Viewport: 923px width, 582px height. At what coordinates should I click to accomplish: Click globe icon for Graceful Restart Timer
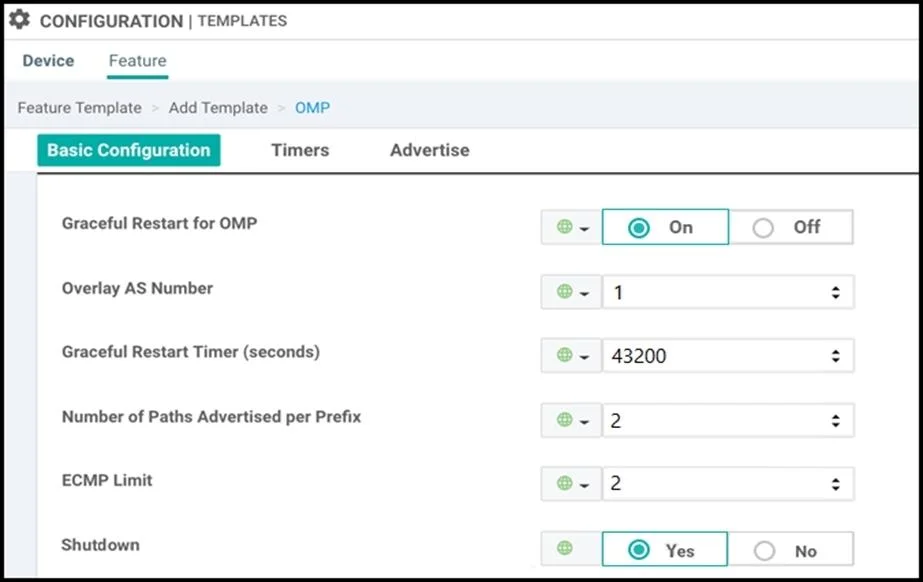565,355
